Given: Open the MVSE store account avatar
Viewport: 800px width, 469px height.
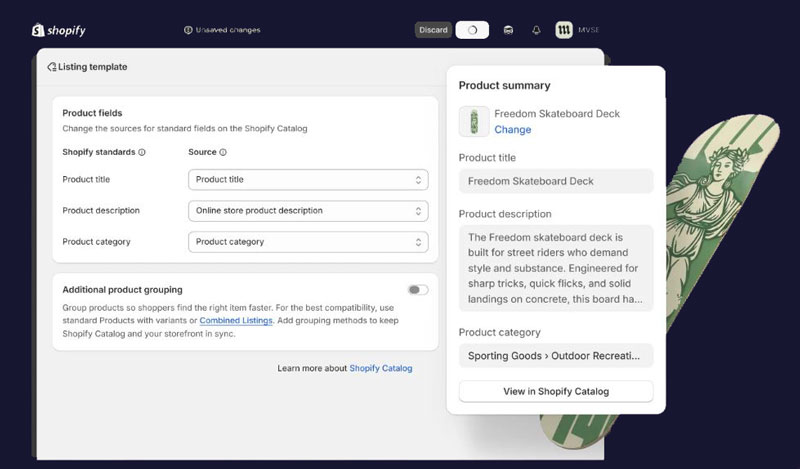Looking at the screenshot, I should pos(564,30).
